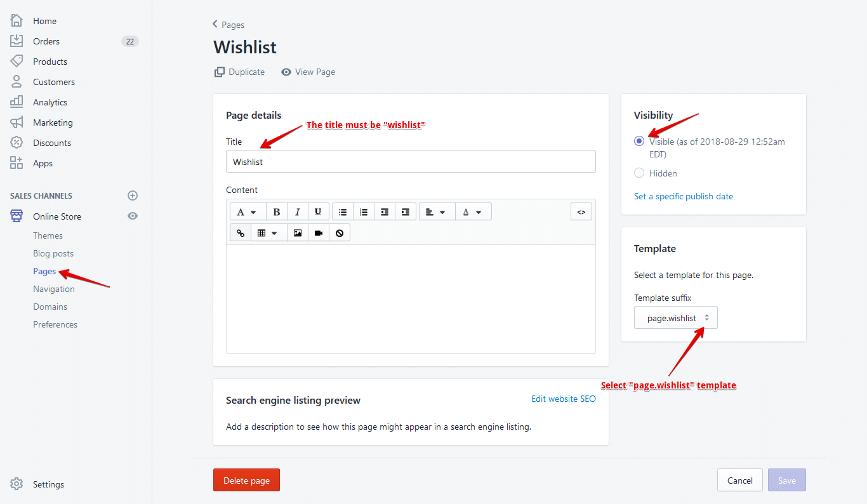Toggle bold formatting in the content editor
The image size is (867, 504).
276,211
